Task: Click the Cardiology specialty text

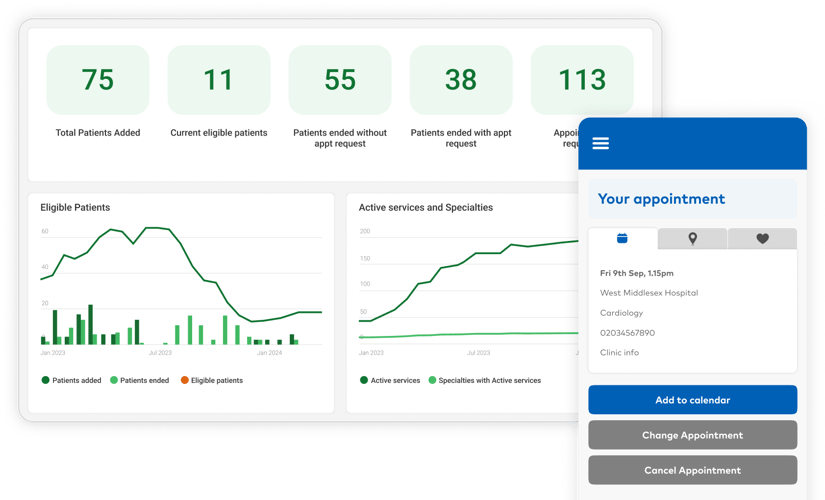Action: click(x=621, y=313)
